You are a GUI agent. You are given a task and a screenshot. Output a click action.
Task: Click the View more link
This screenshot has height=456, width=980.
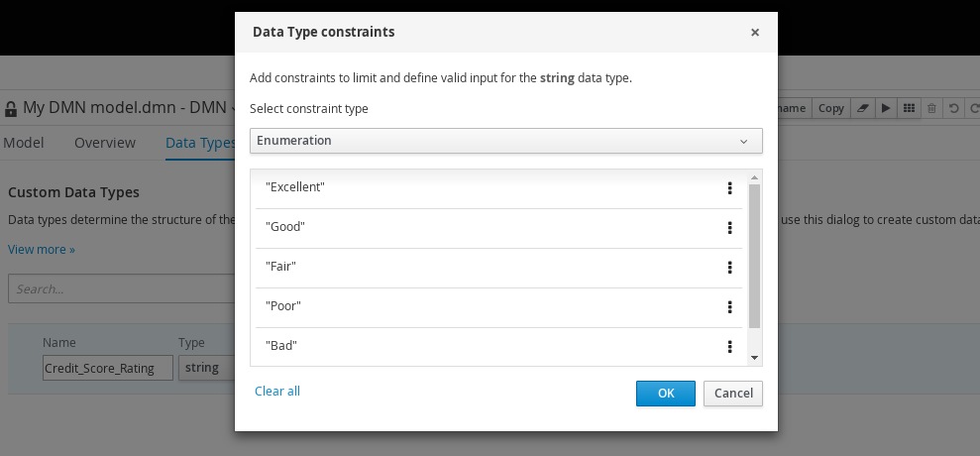pos(42,250)
